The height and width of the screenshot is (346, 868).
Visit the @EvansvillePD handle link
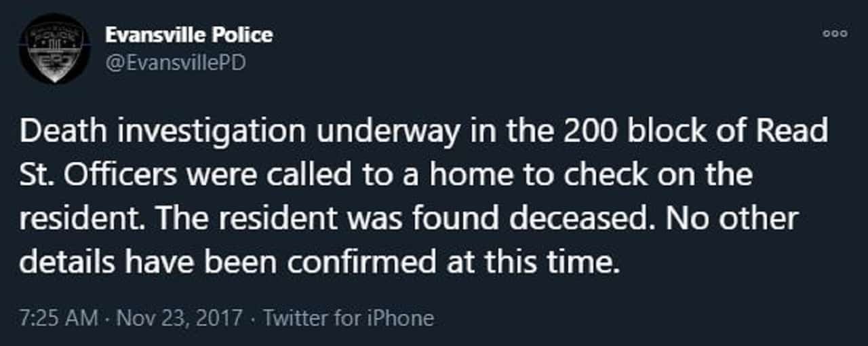point(175,63)
